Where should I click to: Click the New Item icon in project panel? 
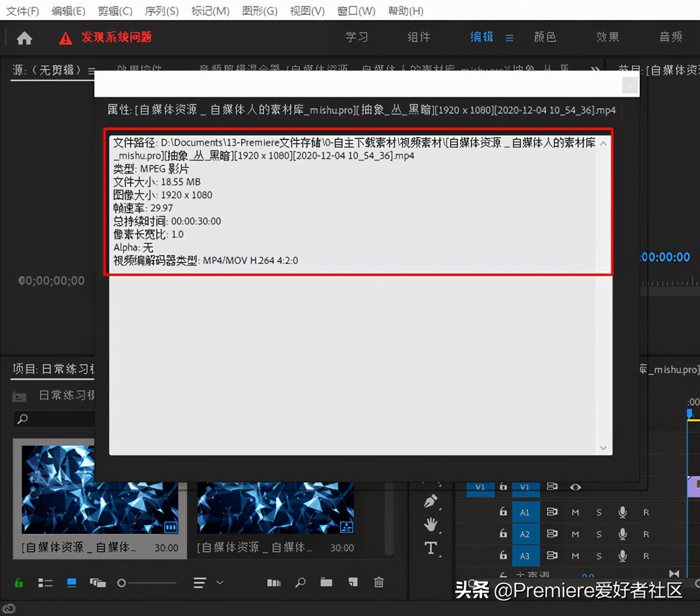coord(353,582)
